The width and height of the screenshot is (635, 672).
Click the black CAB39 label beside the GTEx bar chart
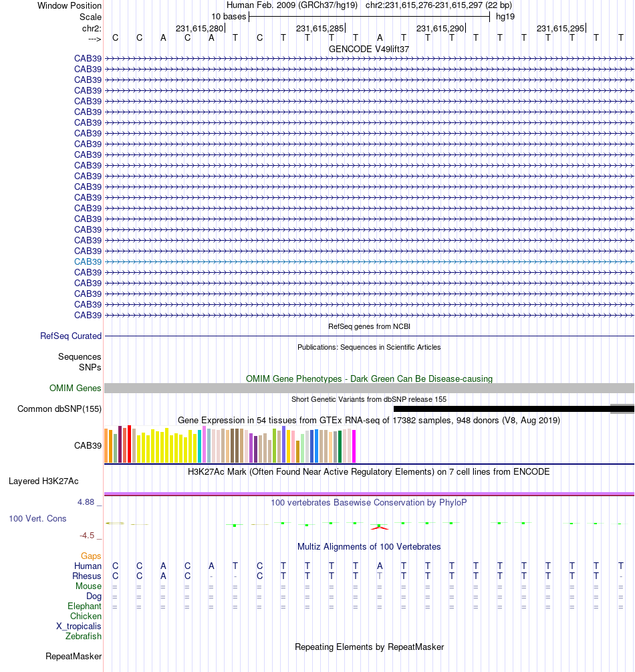(88, 446)
